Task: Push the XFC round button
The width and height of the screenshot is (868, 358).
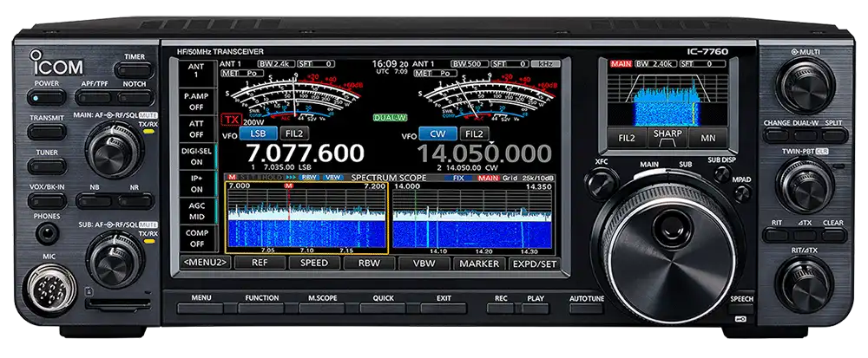Action: [x=602, y=184]
